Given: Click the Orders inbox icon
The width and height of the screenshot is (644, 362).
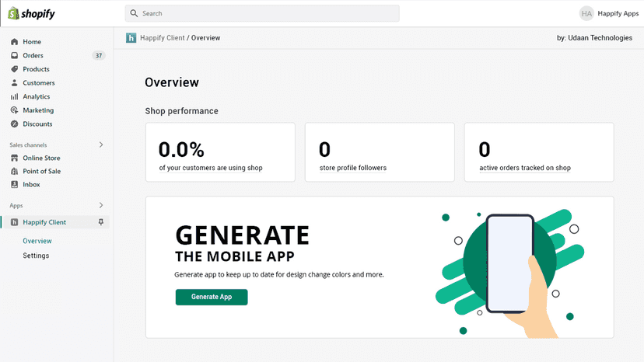Looking at the screenshot, I should click(x=14, y=55).
